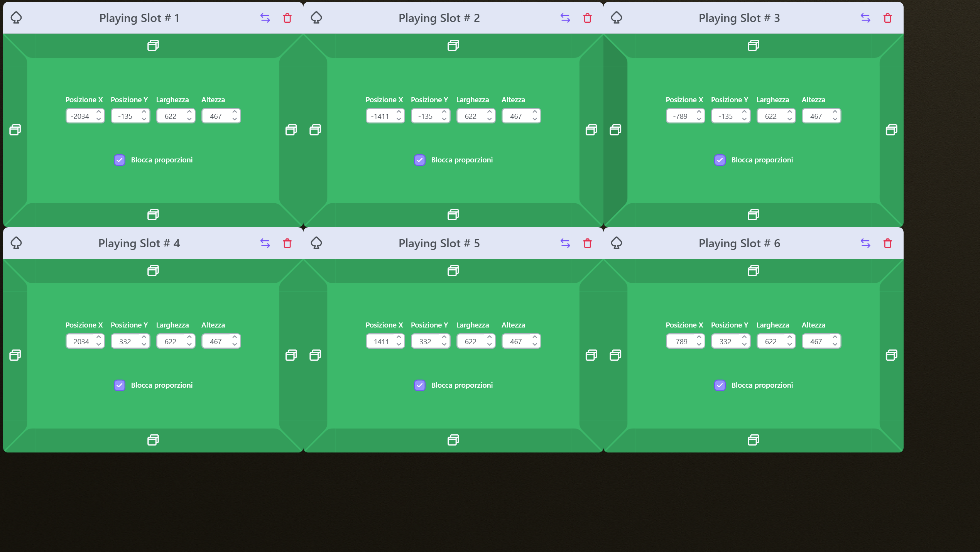Screen dimensions: 980x552
Task: Increase Posizione X stepper in Playing Slot # 1
Action: 99,112
